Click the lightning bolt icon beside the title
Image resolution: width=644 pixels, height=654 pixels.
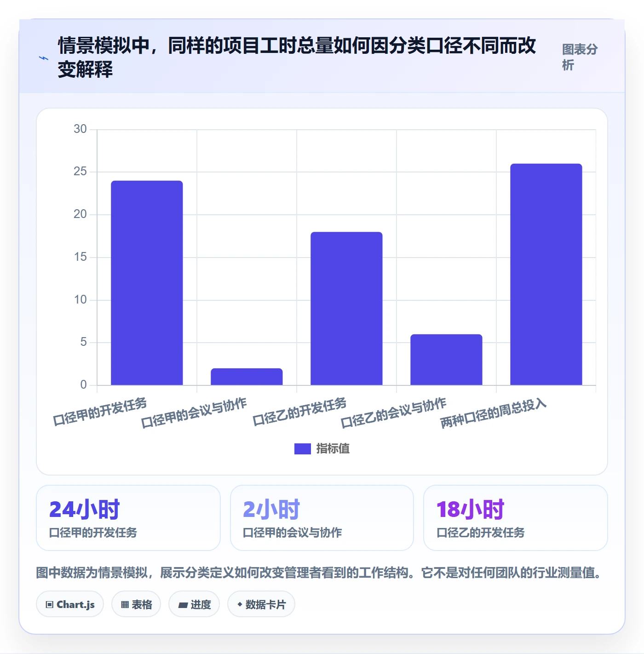[44, 58]
